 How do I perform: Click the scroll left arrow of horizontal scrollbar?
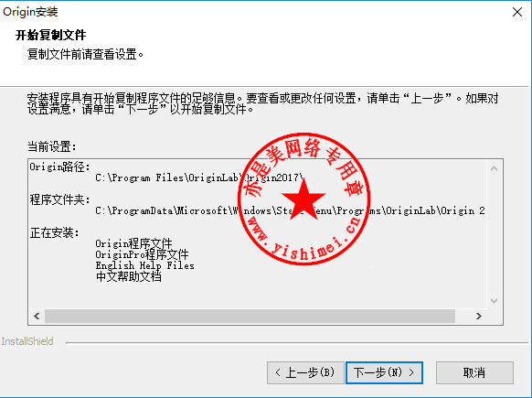pyautogui.click(x=37, y=317)
